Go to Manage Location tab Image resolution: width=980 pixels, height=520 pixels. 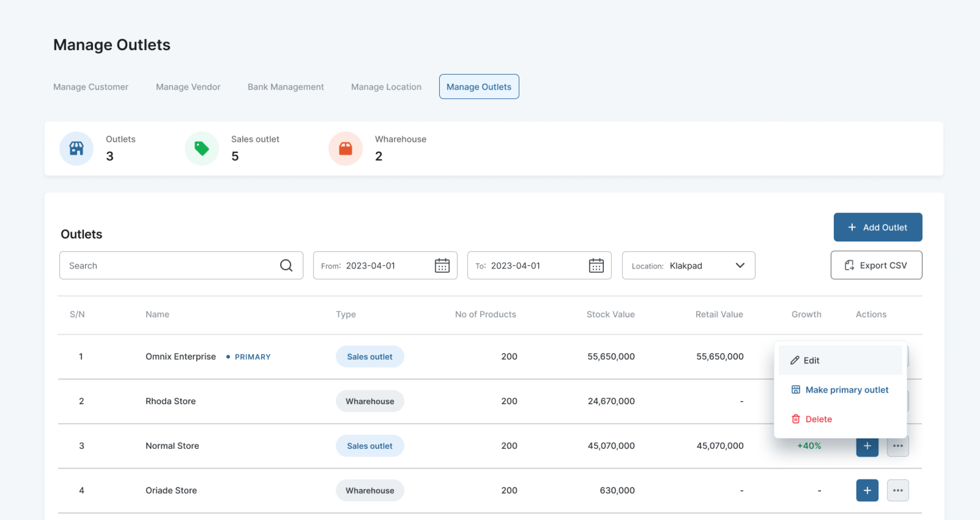tap(386, 87)
